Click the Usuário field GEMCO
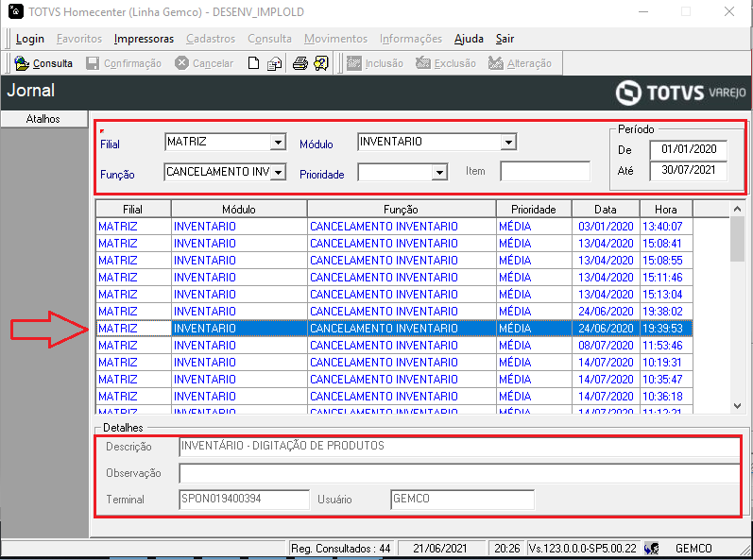The image size is (753, 560). 462,499
